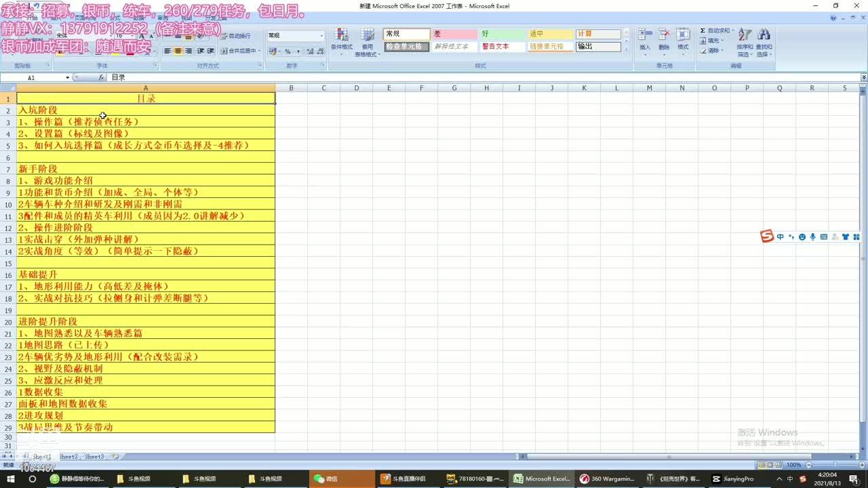Click the insert function fx icon
The image size is (868, 488).
[x=101, y=78]
